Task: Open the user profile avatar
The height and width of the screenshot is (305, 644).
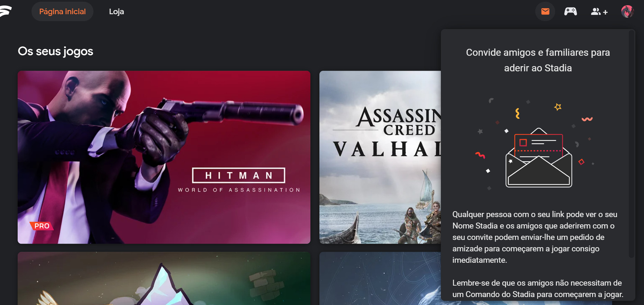Action: tap(627, 11)
